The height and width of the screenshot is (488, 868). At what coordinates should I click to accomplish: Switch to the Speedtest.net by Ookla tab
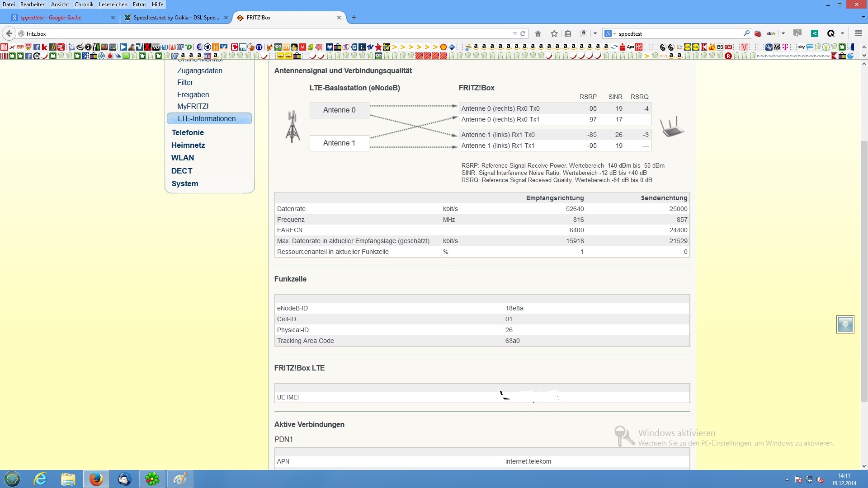[176, 18]
